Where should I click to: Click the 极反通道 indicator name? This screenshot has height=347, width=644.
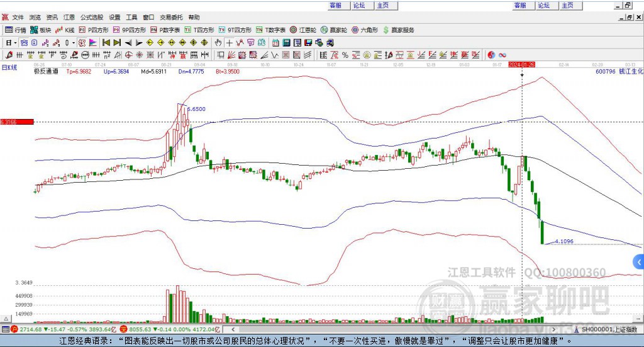(x=46, y=72)
